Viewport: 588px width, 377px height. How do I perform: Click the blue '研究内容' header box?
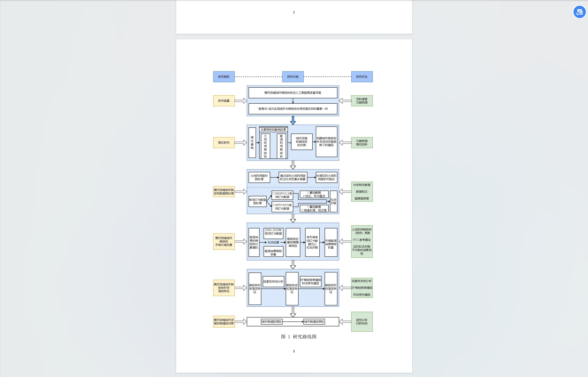[x=293, y=77]
